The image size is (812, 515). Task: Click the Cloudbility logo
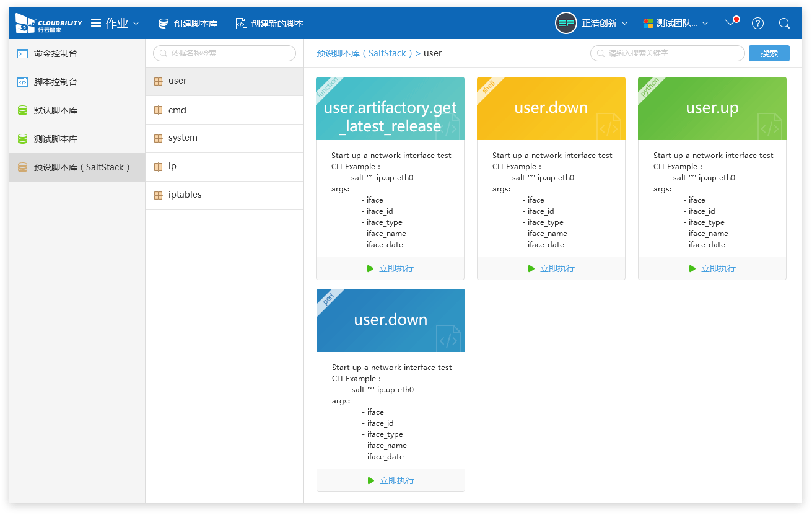[x=48, y=23]
